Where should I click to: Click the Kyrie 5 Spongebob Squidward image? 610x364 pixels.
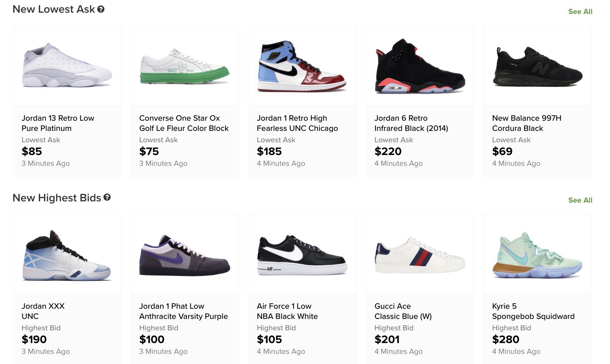click(x=537, y=254)
